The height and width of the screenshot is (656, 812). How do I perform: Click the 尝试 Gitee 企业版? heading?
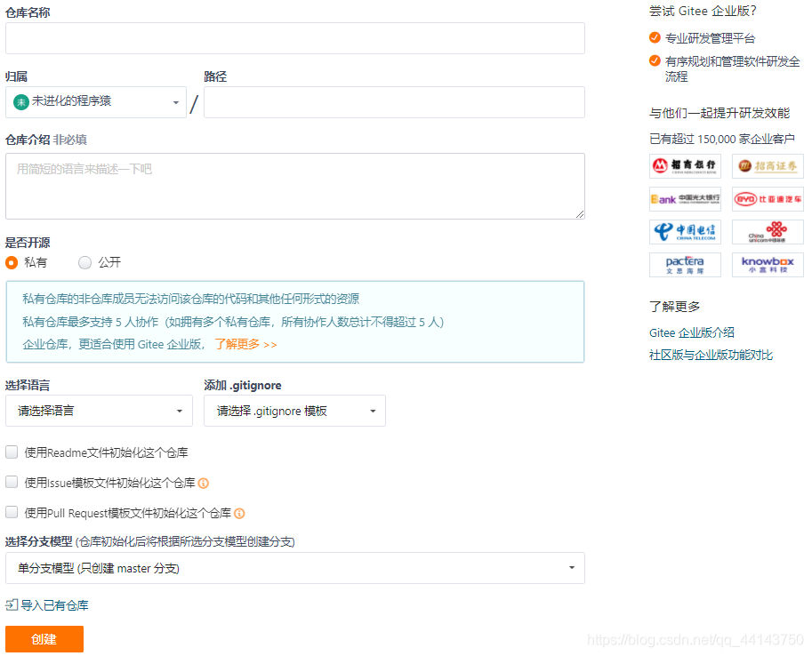click(703, 11)
